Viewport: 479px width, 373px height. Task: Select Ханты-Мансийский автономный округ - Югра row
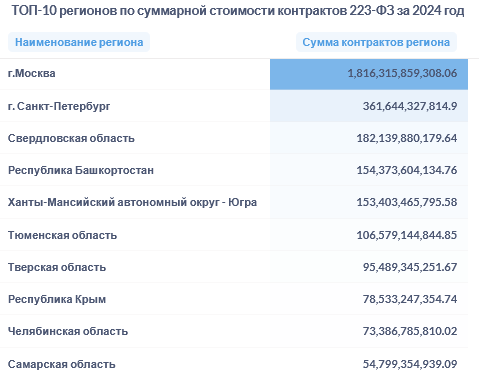pos(234,202)
